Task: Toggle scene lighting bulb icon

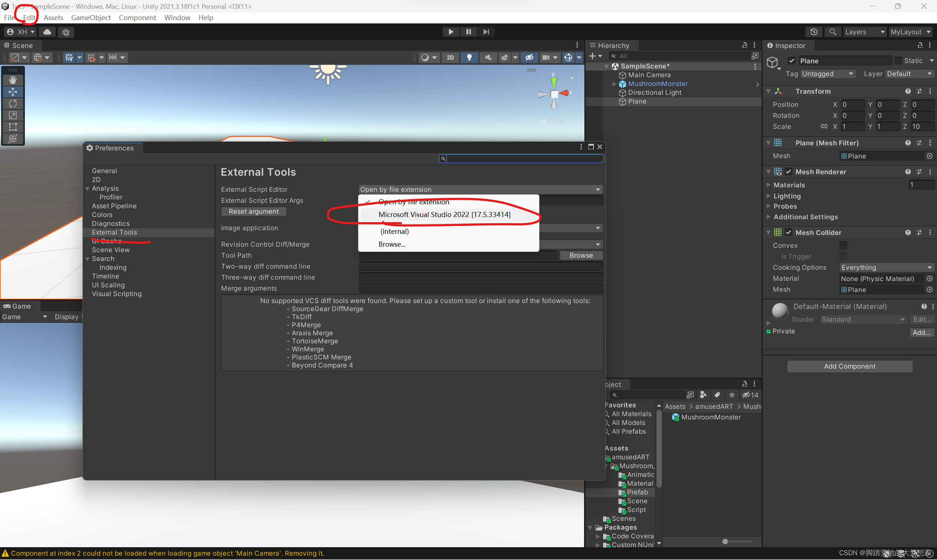Action: point(469,57)
